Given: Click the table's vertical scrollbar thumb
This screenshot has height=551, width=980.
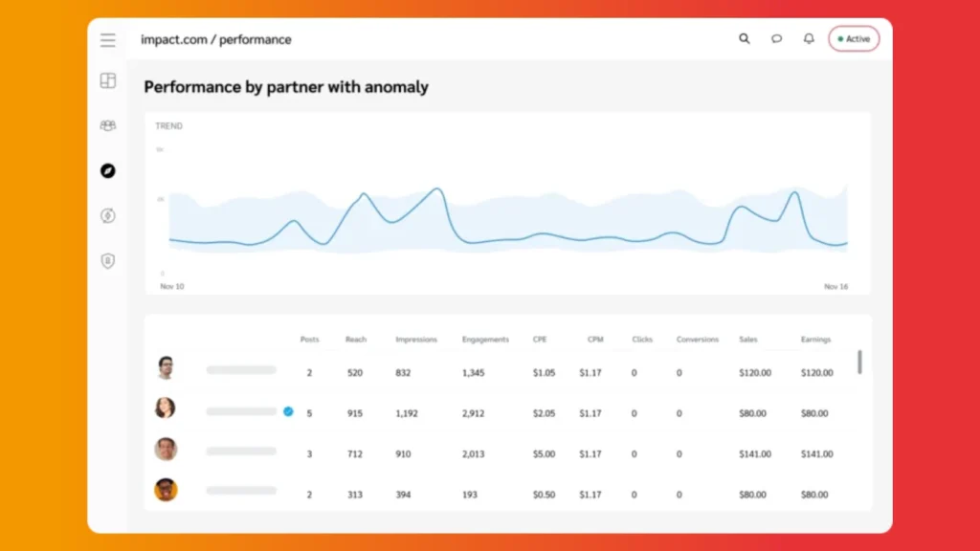Looking at the screenshot, I should 859,362.
